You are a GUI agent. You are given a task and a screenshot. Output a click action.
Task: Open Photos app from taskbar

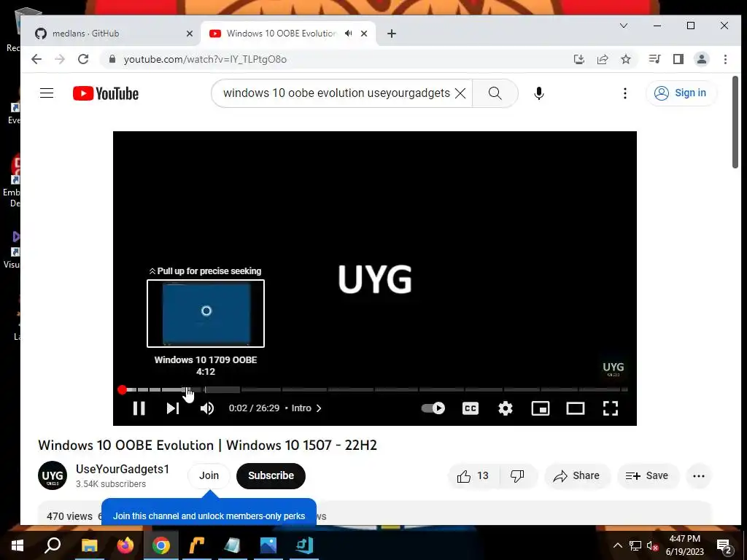[x=268, y=545]
